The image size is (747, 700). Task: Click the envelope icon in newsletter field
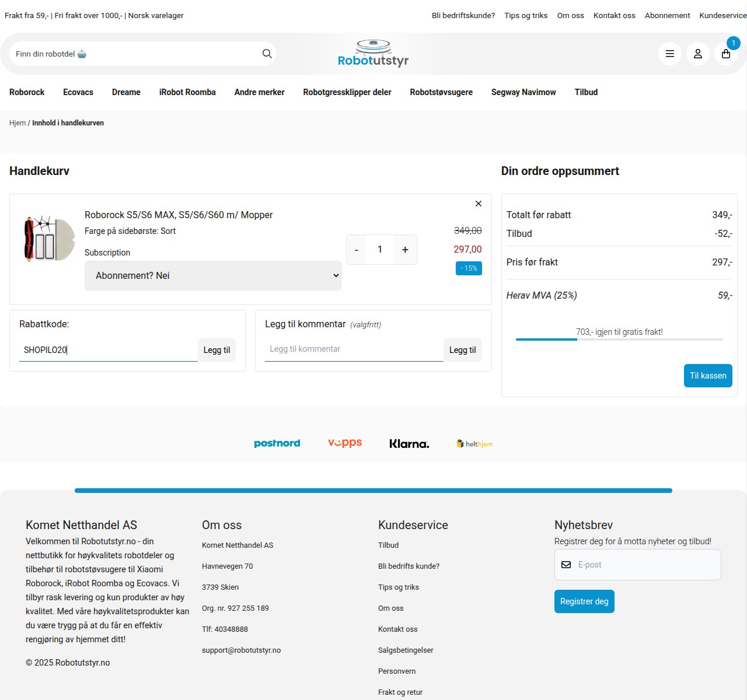pos(566,565)
